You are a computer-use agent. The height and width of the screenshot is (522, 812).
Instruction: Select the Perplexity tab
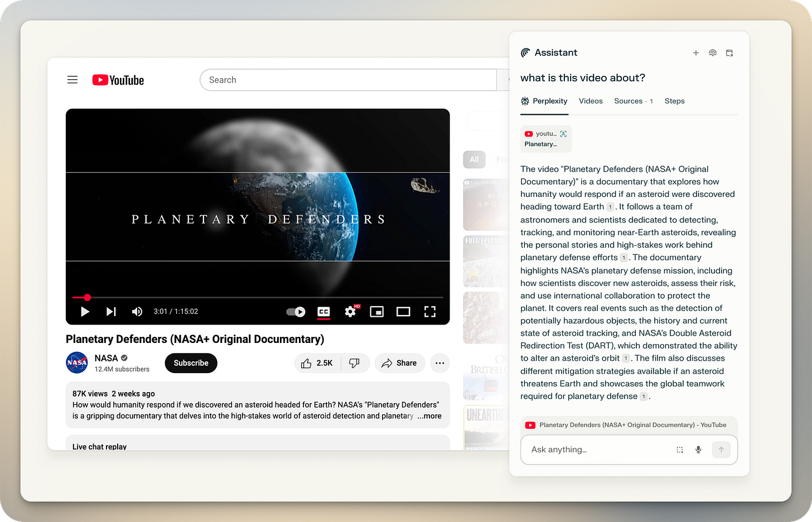pos(544,101)
